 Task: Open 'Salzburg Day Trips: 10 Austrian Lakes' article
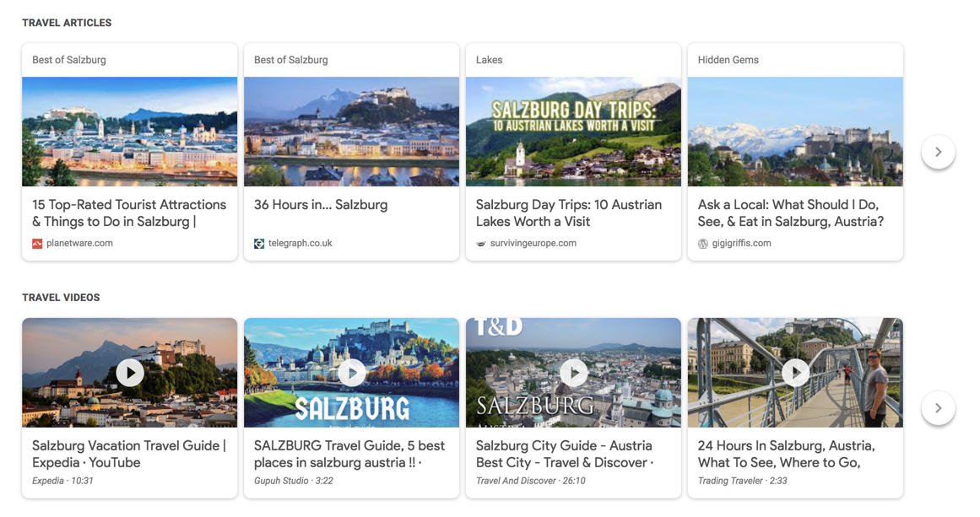coord(569,213)
